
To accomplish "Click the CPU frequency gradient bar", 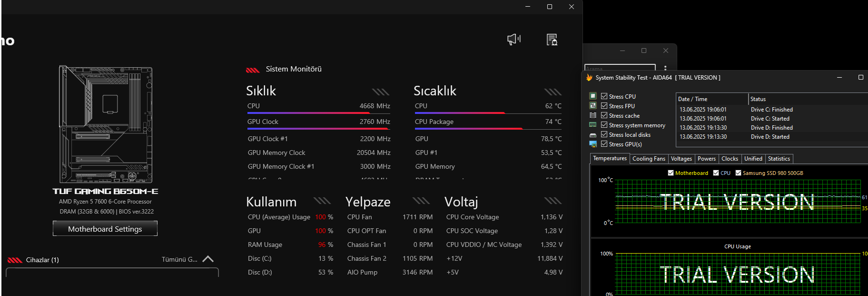I will 318,113.
